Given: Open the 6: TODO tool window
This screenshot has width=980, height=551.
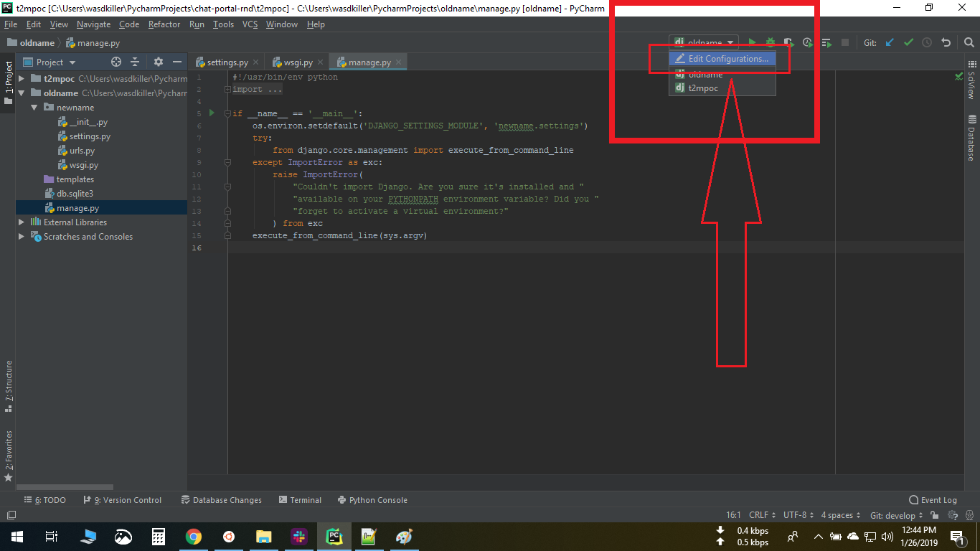Looking at the screenshot, I should click(x=44, y=500).
